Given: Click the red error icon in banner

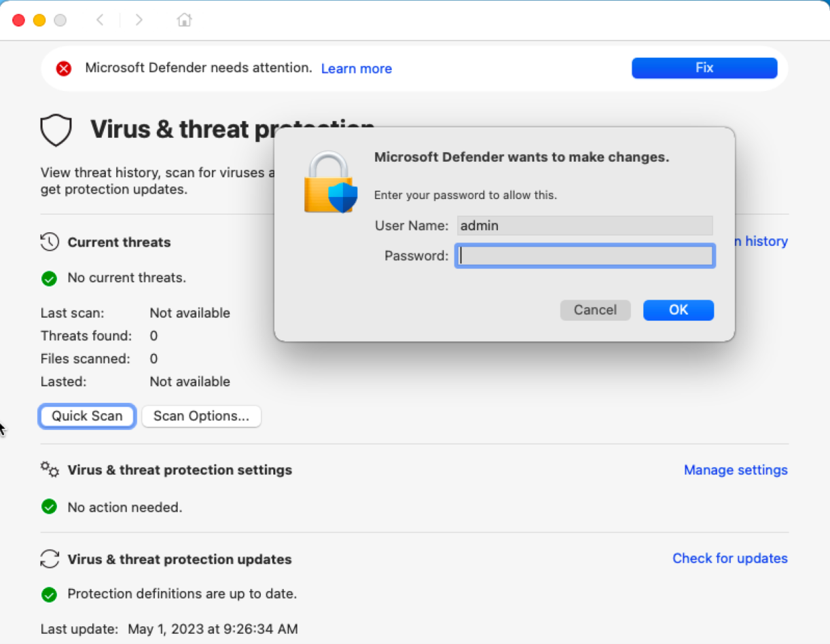Looking at the screenshot, I should click(x=64, y=68).
